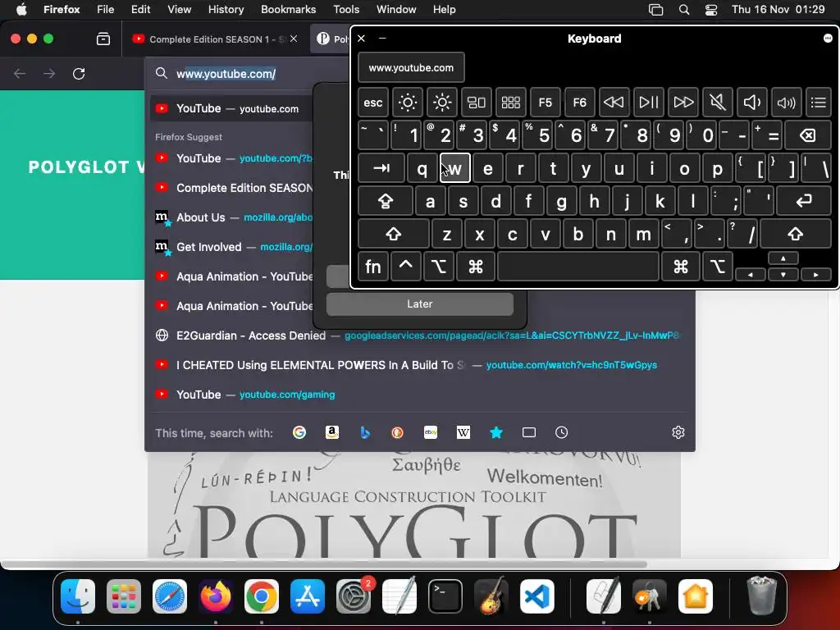Click the volume up key
The width and height of the screenshot is (840, 630).
786,103
